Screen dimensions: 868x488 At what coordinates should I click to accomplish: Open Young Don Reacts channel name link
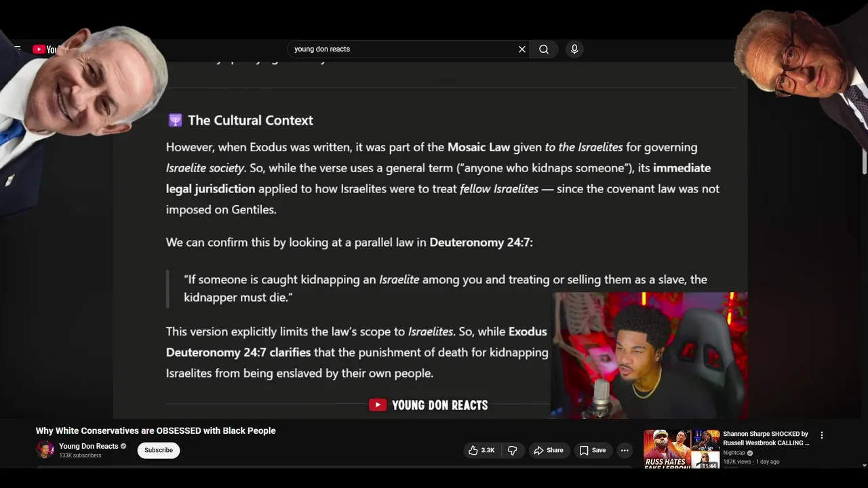point(88,446)
